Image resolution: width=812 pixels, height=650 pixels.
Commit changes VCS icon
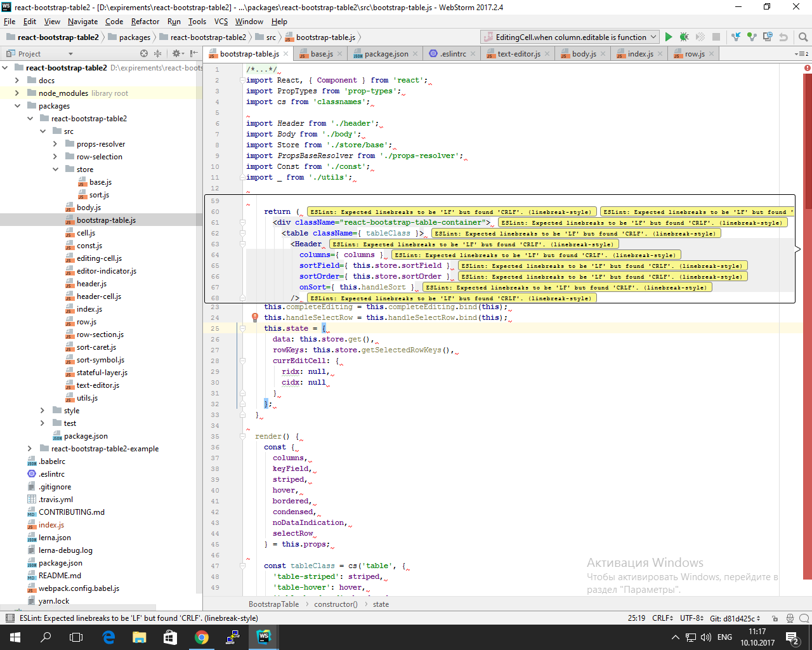(x=752, y=37)
